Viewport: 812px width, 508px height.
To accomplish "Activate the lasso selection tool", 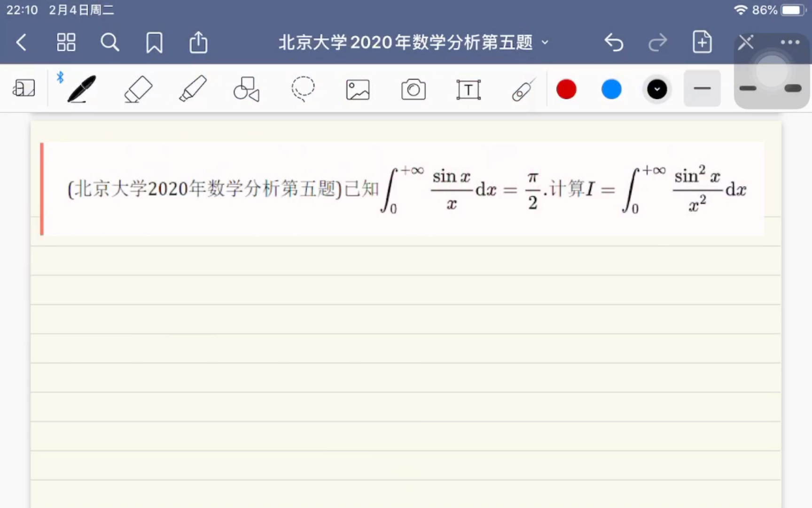I will [302, 89].
